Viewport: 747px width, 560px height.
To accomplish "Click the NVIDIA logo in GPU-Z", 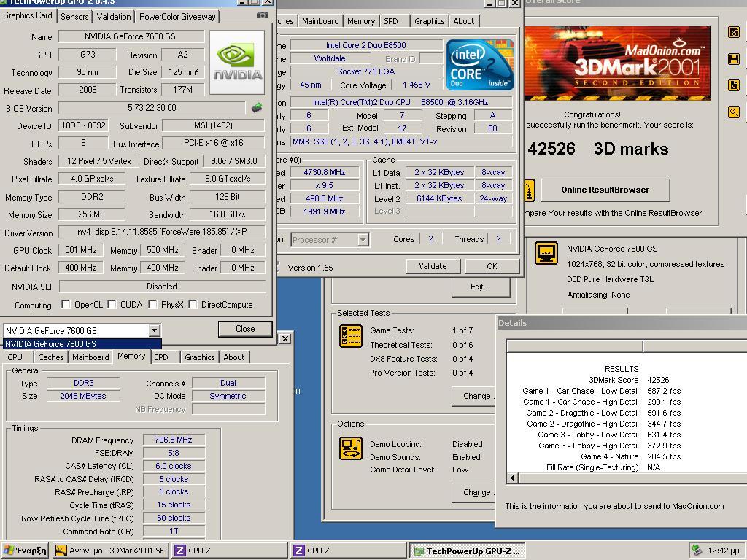I will pos(237,63).
